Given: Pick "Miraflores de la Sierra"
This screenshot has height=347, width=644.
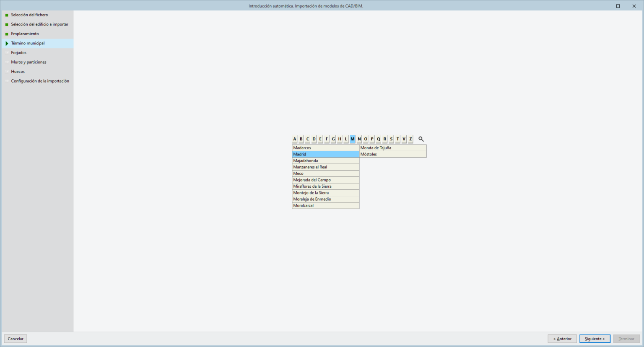Looking at the screenshot, I should tap(325, 186).
